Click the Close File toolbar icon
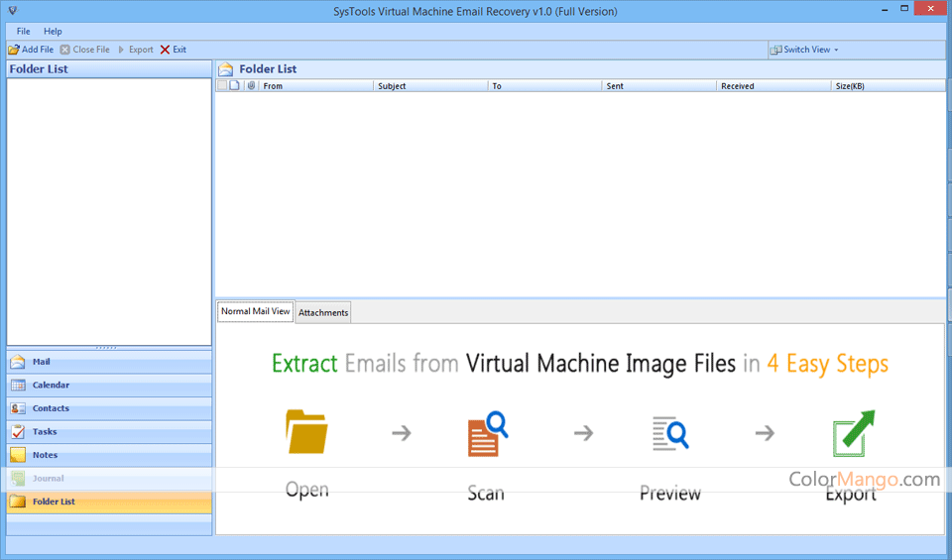 65,50
